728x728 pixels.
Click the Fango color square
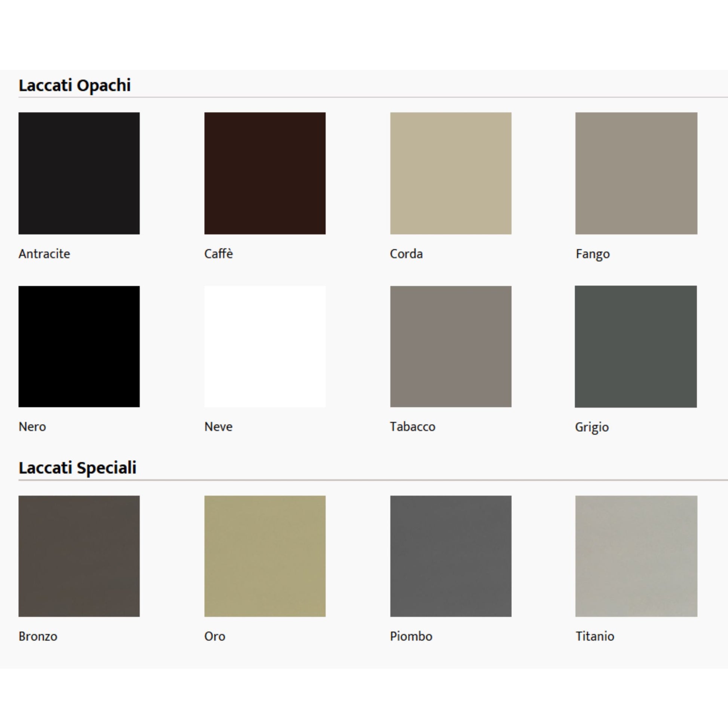[636, 173]
